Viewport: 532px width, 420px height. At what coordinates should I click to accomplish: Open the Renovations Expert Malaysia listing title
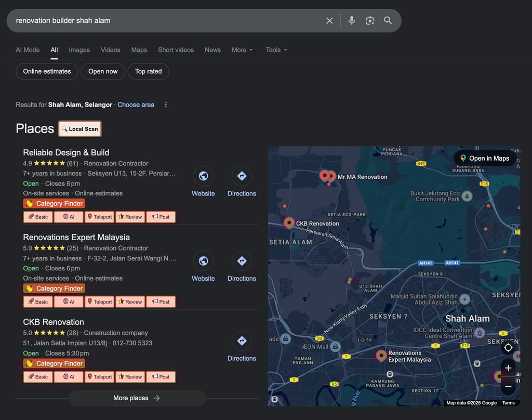click(x=76, y=238)
